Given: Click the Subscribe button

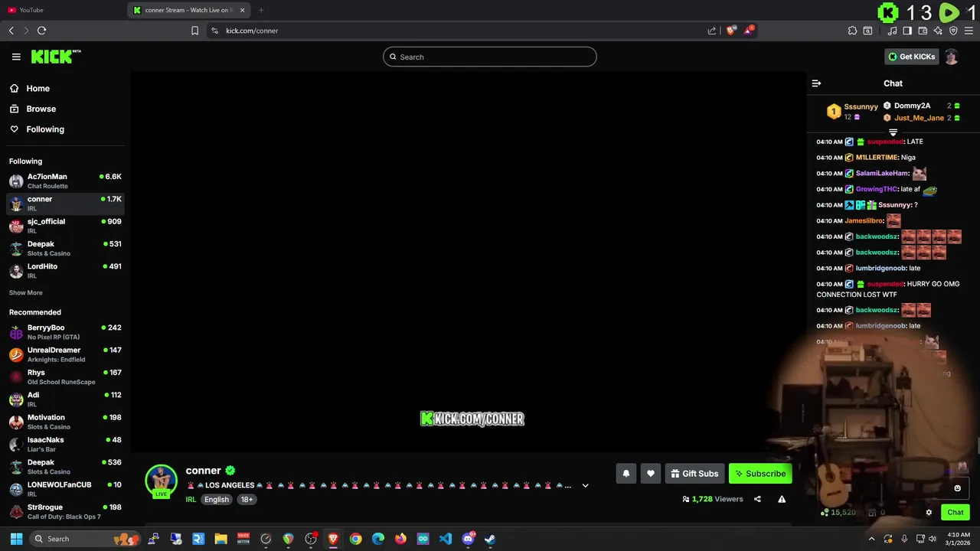Looking at the screenshot, I should 760,474.
